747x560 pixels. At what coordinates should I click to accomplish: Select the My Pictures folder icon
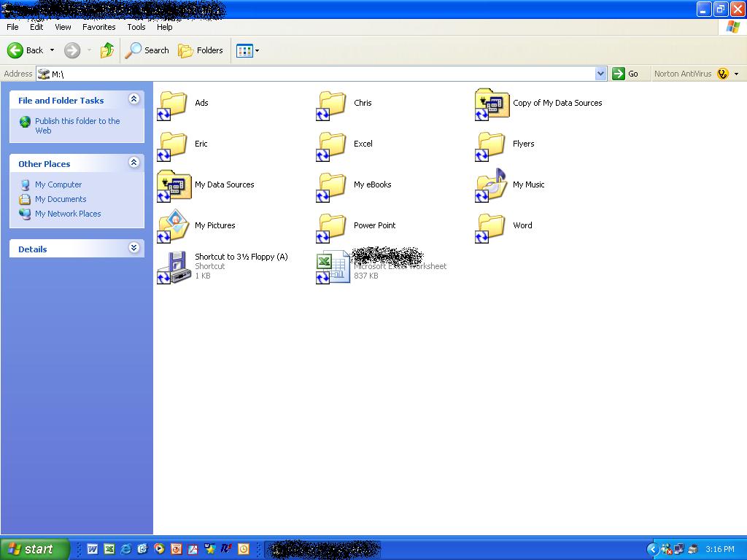click(x=174, y=226)
